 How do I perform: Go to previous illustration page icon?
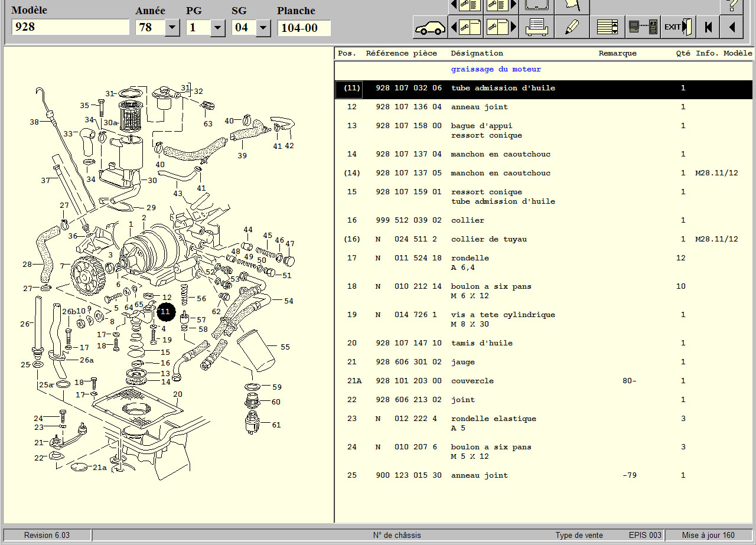point(465,27)
